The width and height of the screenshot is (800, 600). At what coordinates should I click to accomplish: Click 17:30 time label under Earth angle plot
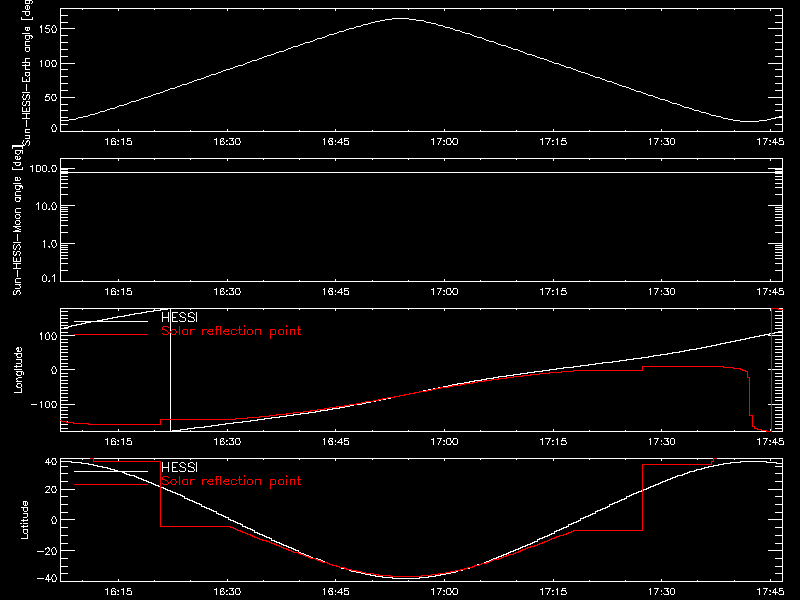[662, 142]
